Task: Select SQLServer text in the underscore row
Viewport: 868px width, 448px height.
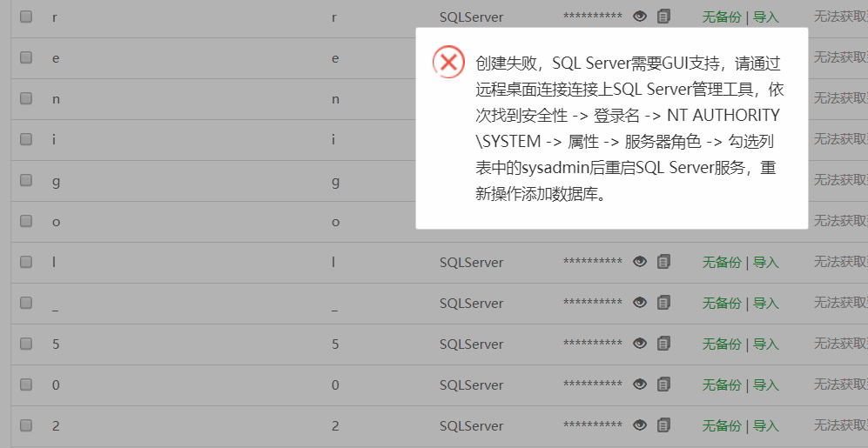Action: (472, 303)
